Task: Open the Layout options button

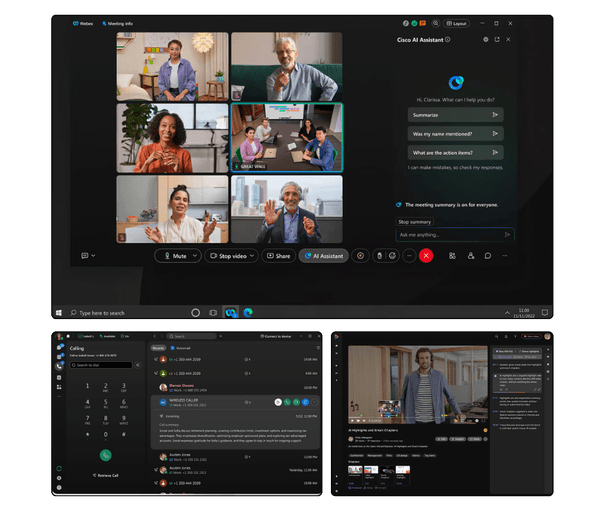Action: tap(456, 23)
